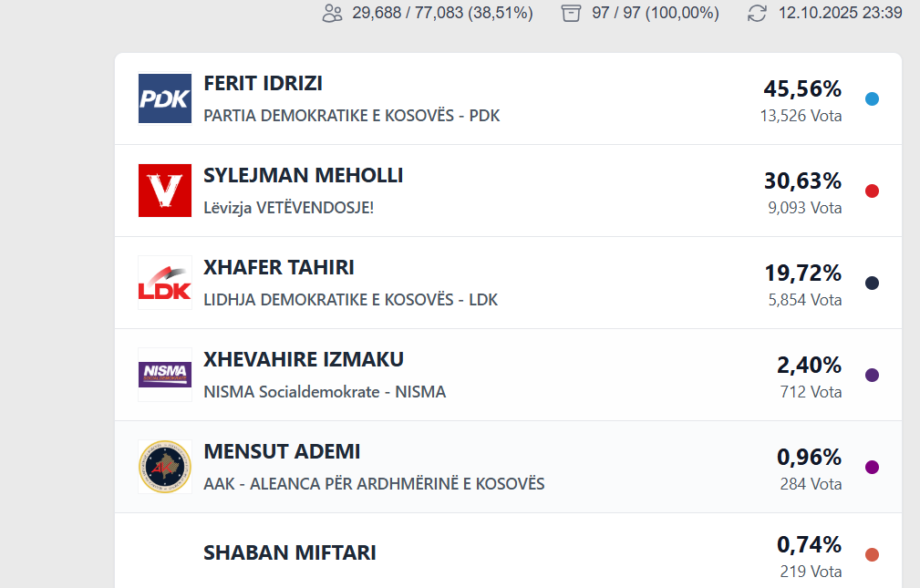Click the dark navy dot for Xhafer Tahiri
Screen dimensions: 920x588
872,284
